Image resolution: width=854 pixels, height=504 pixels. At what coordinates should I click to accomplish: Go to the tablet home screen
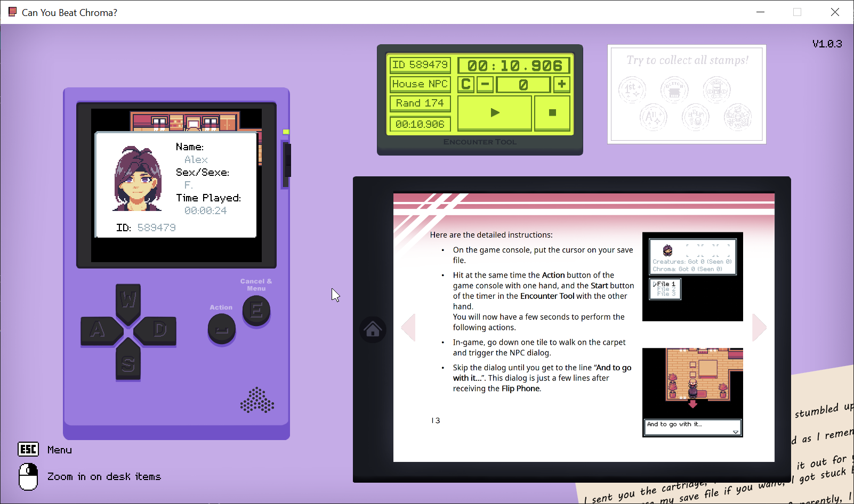coord(373,329)
